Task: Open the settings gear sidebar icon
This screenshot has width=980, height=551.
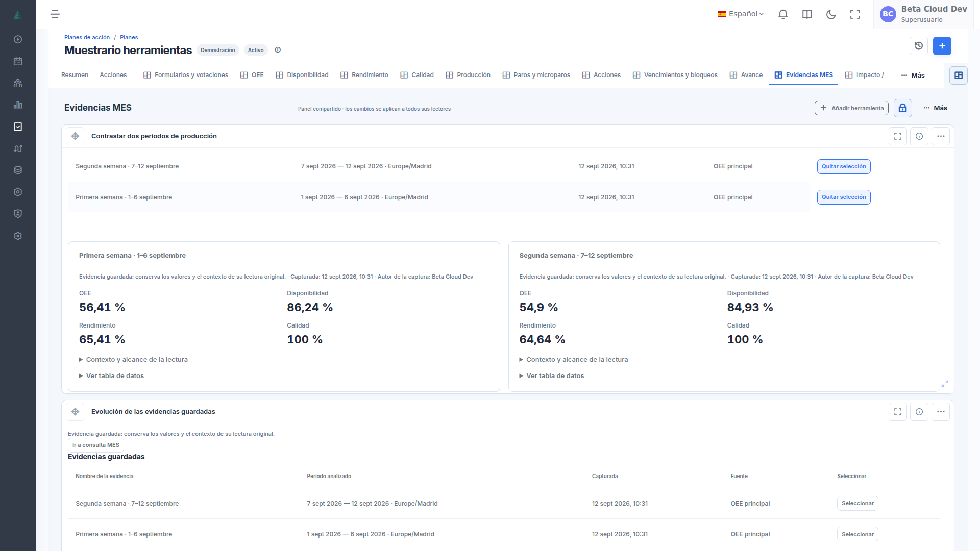Action: pyautogui.click(x=18, y=236)
